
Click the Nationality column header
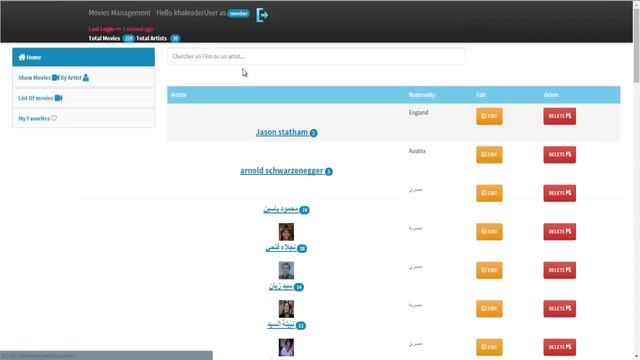422,95
